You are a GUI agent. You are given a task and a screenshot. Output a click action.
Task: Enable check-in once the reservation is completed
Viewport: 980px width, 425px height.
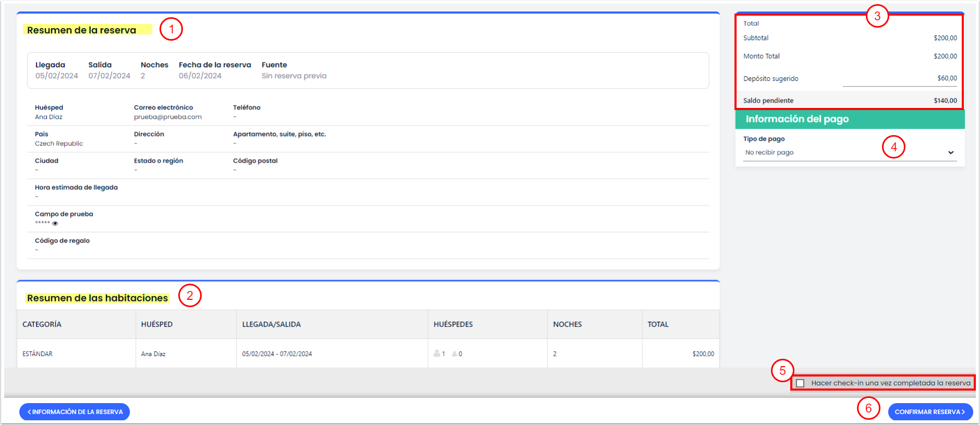[x=800, y=383]
